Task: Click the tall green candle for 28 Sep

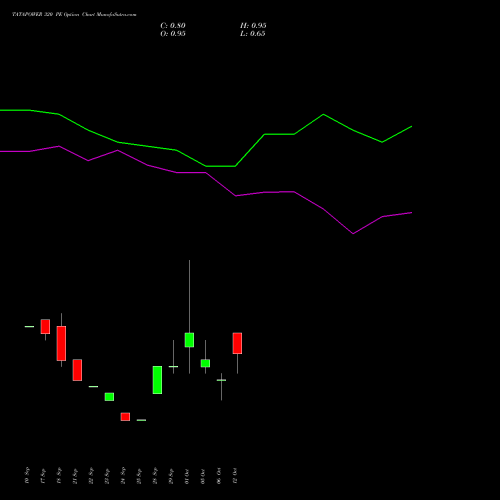Action: pos(157,380)
